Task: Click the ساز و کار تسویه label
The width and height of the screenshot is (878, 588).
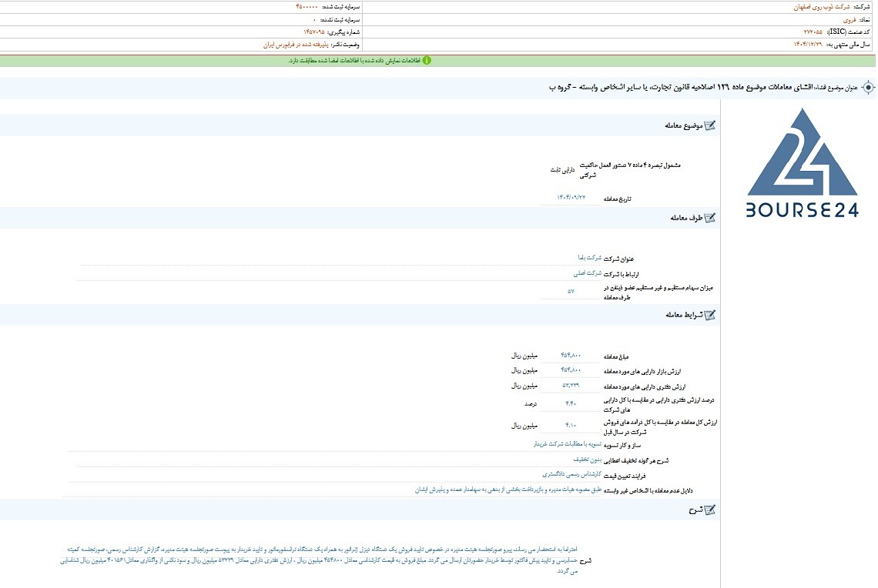Action: click(x=622, y=446)
